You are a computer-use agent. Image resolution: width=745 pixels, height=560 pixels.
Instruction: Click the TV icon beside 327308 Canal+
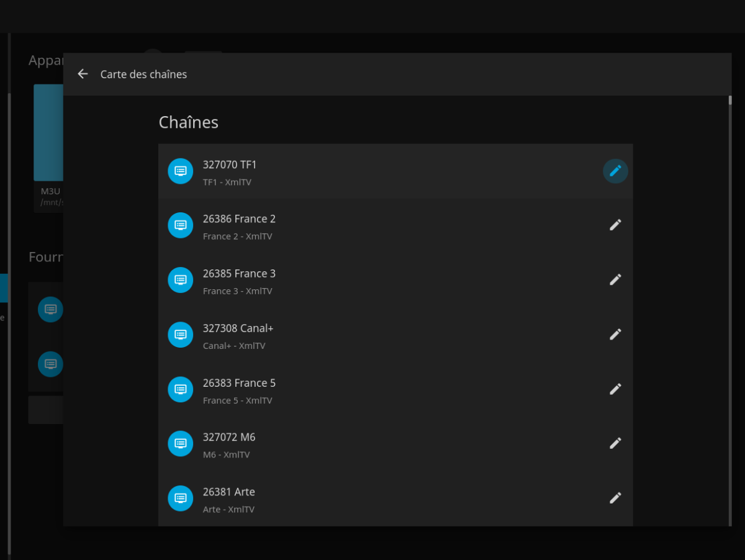click(x=181, y=334)
